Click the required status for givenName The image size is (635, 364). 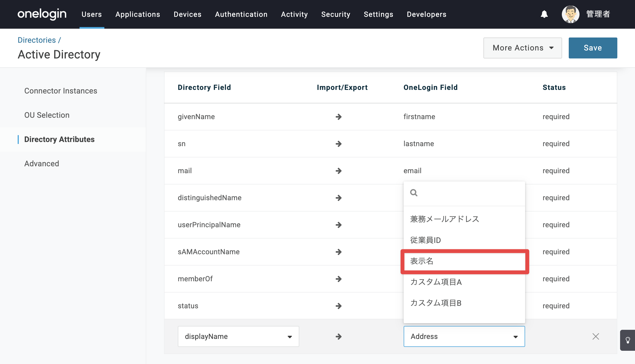pyautogui.click(x=556, y=117)
